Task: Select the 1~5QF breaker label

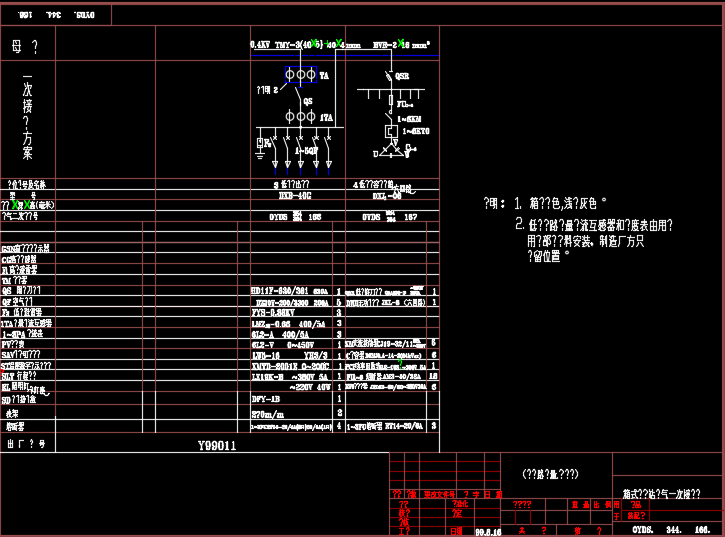Action: click(x=307, y=151)
